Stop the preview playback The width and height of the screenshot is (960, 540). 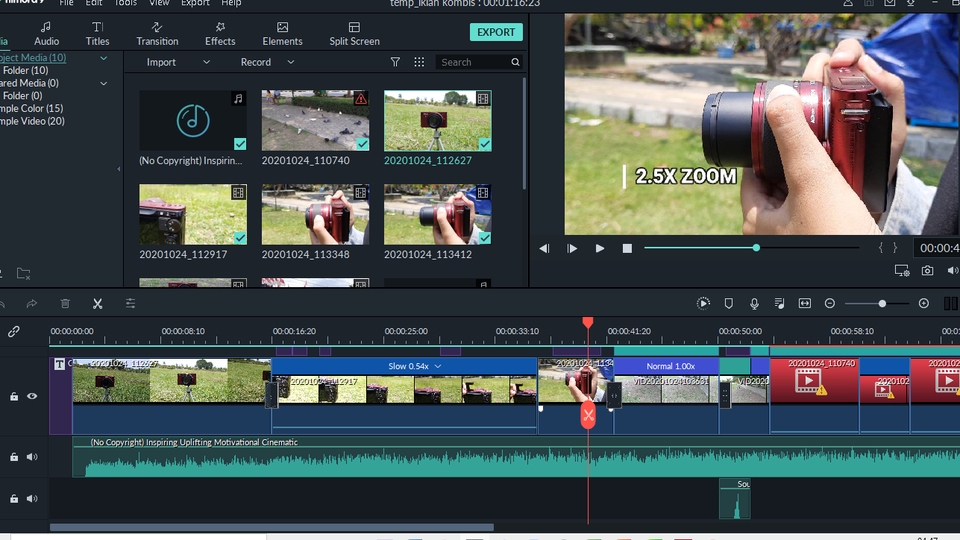[x=627, y=248]
